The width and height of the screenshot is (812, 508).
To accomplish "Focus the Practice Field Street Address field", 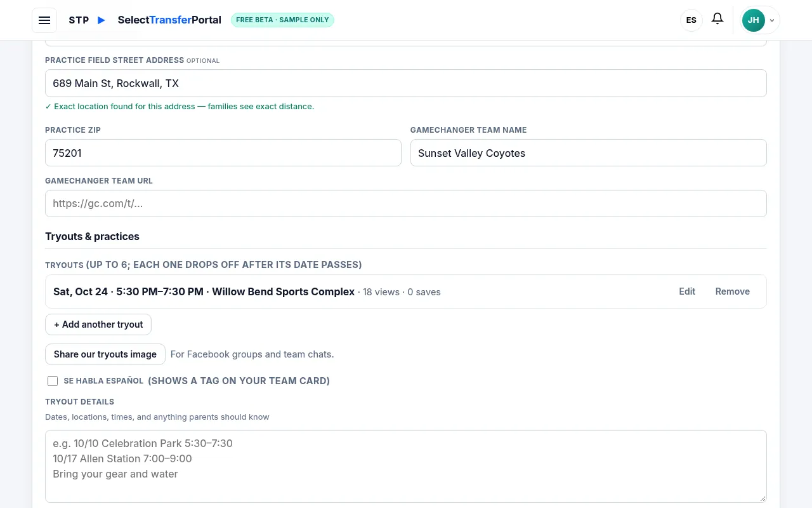I will (406, 83).
